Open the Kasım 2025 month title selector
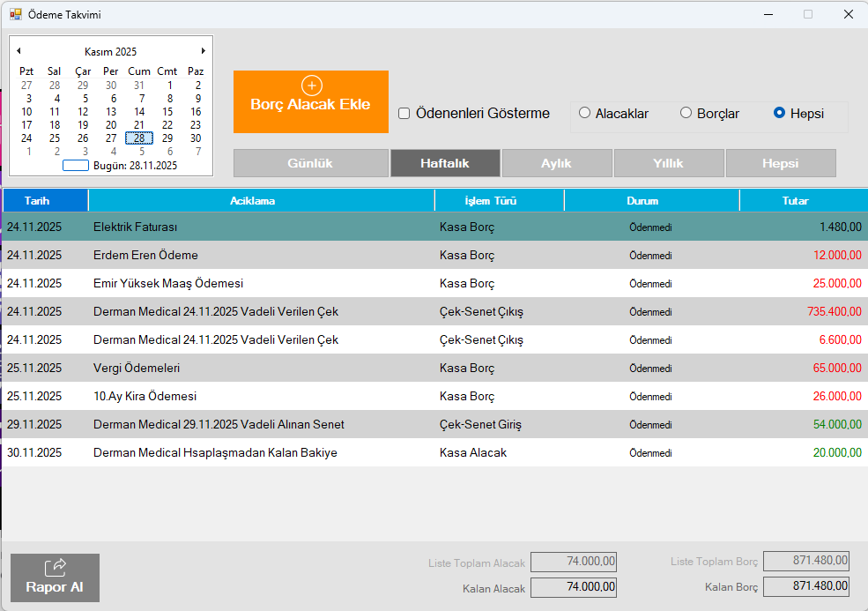 point(110,52)
